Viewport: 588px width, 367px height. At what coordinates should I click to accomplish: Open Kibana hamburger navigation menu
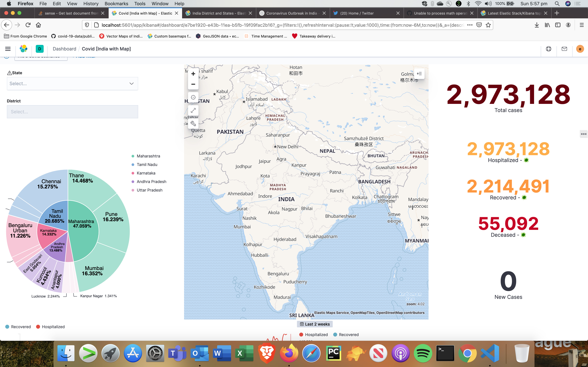[x=8, y=49]
